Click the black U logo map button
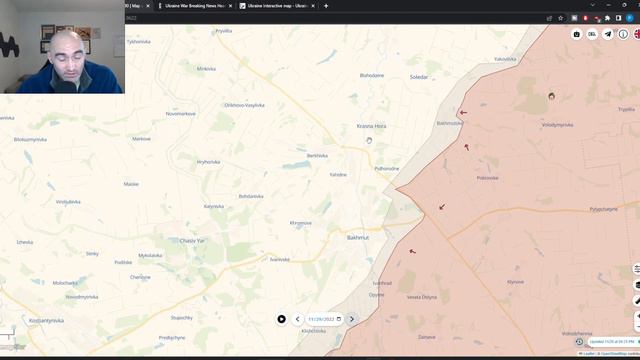Image resolution: width=640 pixels, height=360 pixels. click(577, 34)
